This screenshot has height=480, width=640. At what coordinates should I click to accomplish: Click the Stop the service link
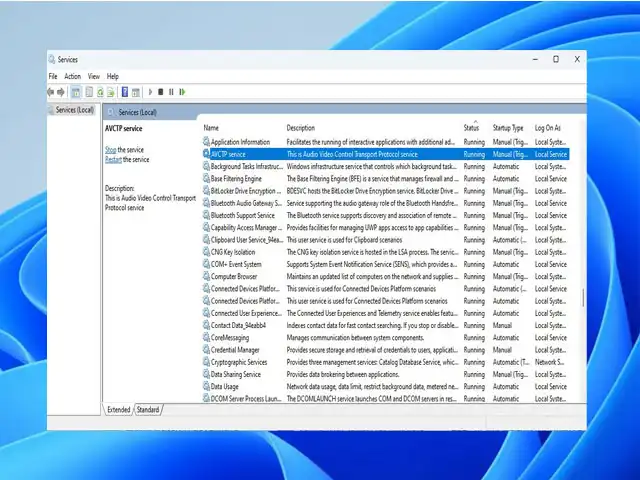[x=111, y=150]
